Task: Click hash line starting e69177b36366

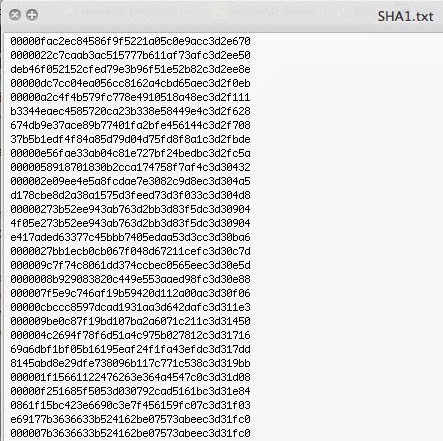Action: 130,419
